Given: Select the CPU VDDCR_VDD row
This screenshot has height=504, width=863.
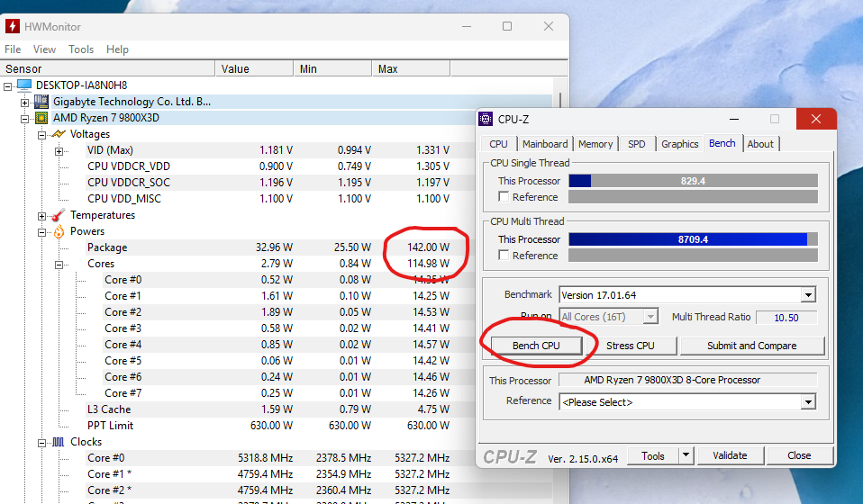Looking at the screenshot, I should tap(268, 166).
